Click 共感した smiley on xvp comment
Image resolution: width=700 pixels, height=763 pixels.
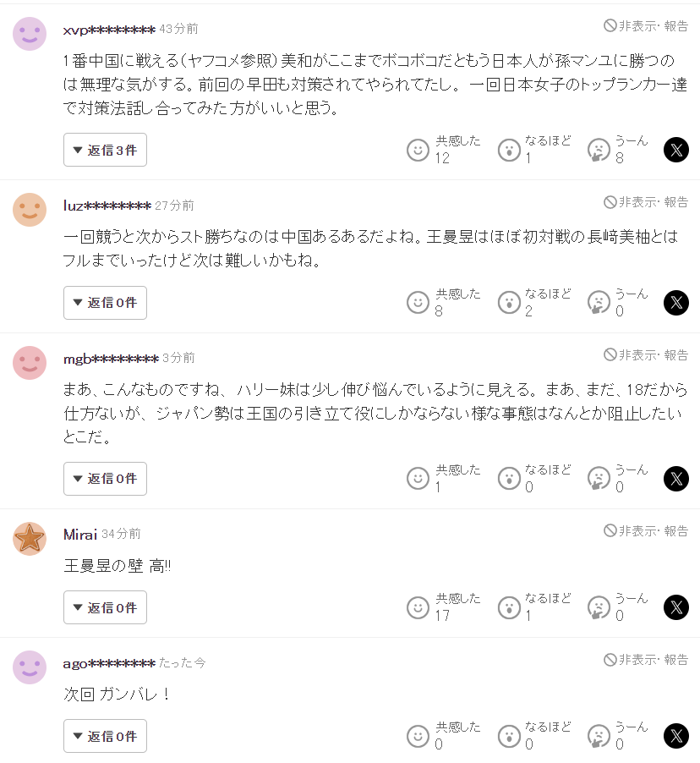click(418, 150)
